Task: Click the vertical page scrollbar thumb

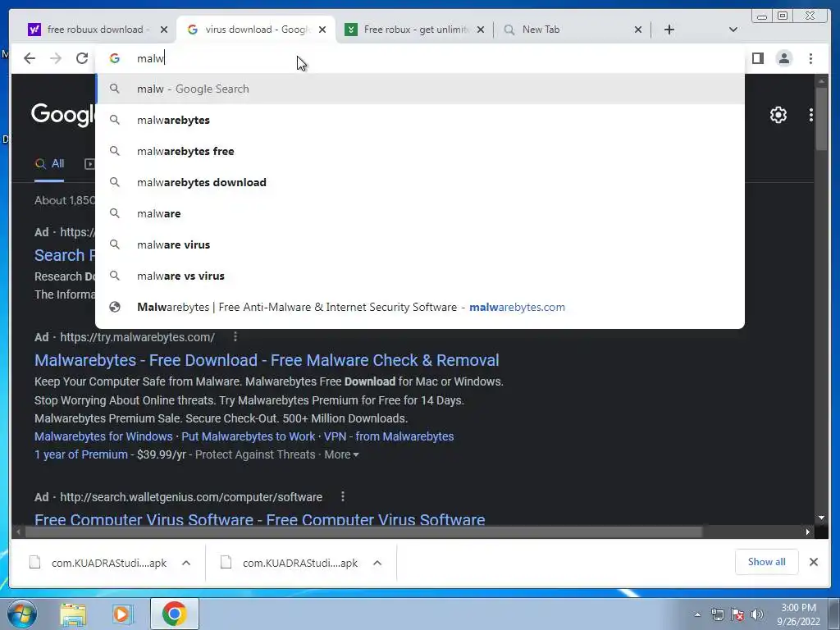Action: coord(821,119)
